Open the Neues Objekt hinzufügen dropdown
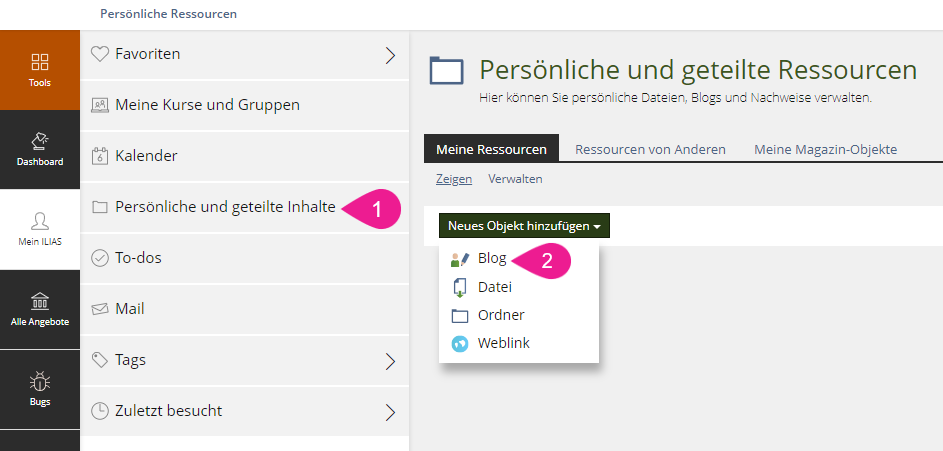Screen dimensions: 943x451 524,226
